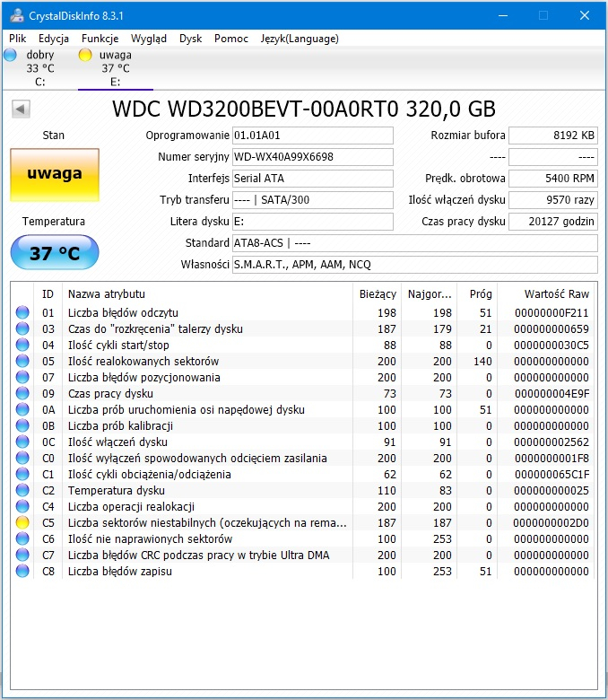Click the yellow uwaga health status button
Image resolution: width=608 pixels, height=700 pixels.
[55, 175]
